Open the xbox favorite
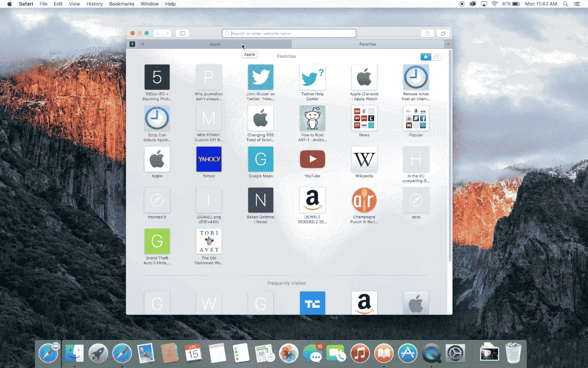 click(416, 200)
